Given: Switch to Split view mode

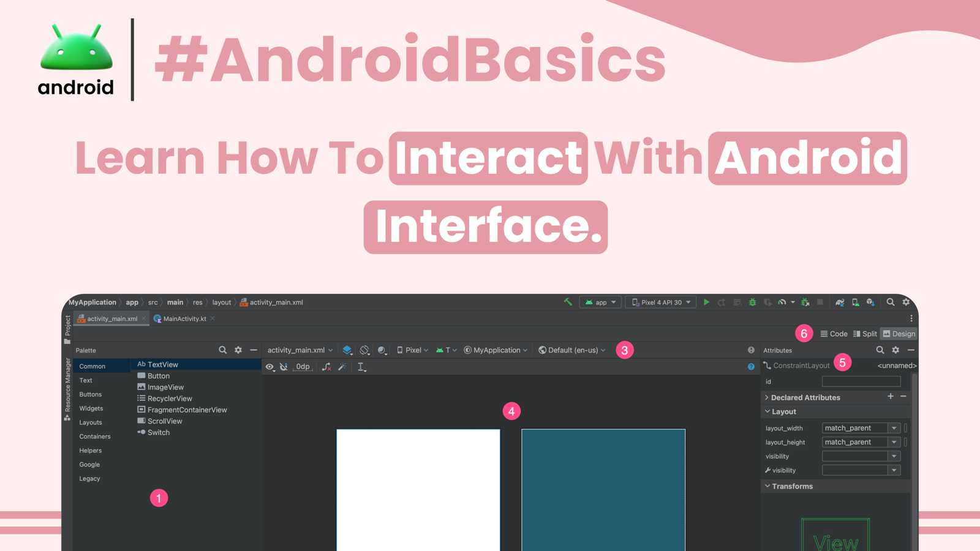Looking at the screenshot, I should click(x=865, y=334).
